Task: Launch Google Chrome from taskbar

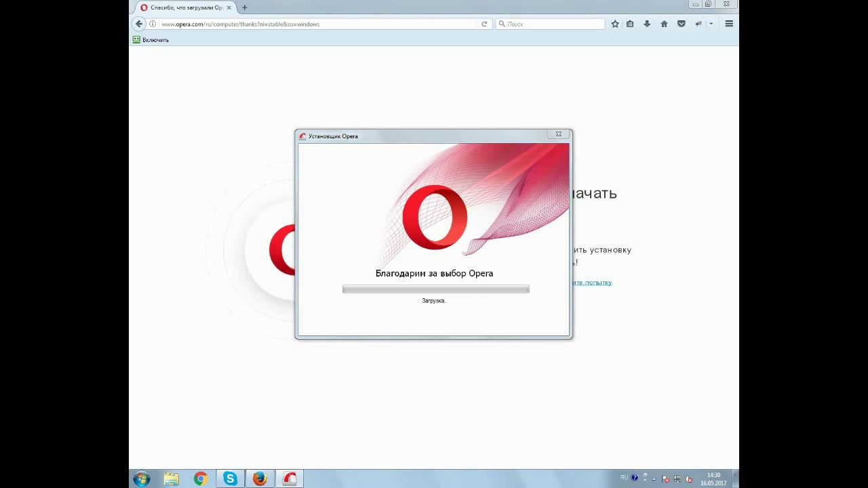Action: [201, 479]
